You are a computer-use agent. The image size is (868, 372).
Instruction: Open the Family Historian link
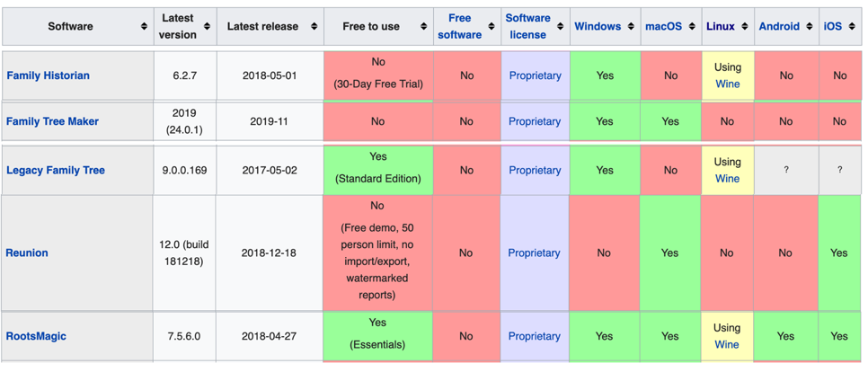48,75
